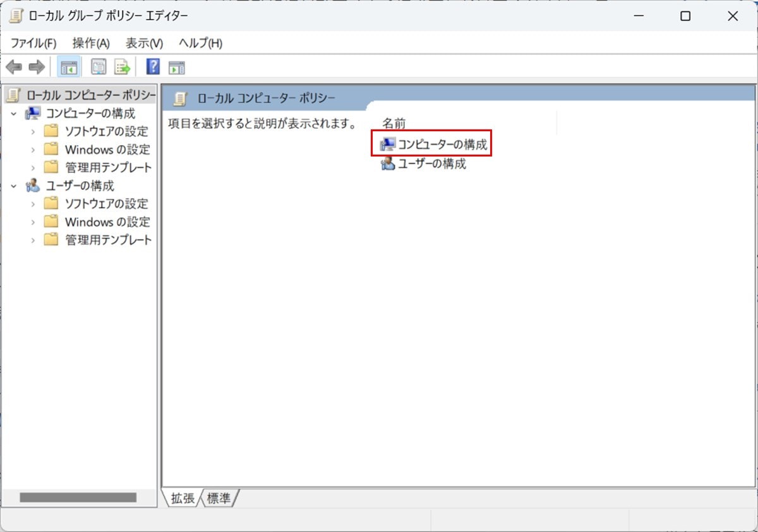Expand Windows の設定 under コンピューターの構成
Image resolution: width=758 pixels, height=532 pixels.
point(33,150)
